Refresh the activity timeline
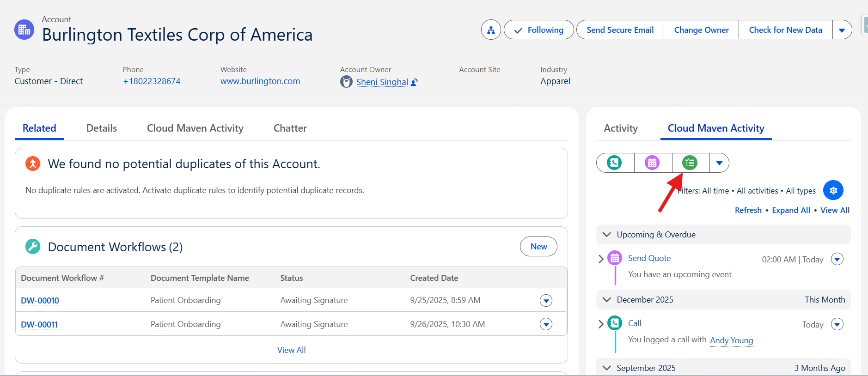Screen dimensions: 868x376 coord(748,210)
